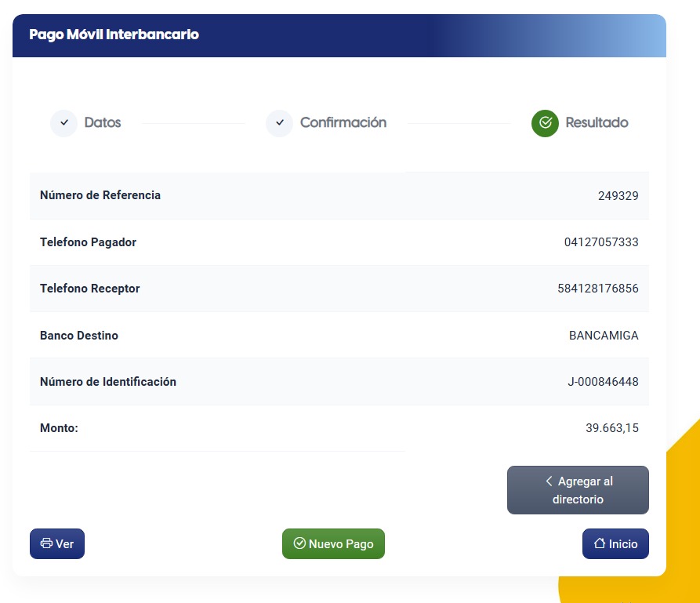Click the house icon in Inicio button
700x603 pixels.
[x=600, y=543]
